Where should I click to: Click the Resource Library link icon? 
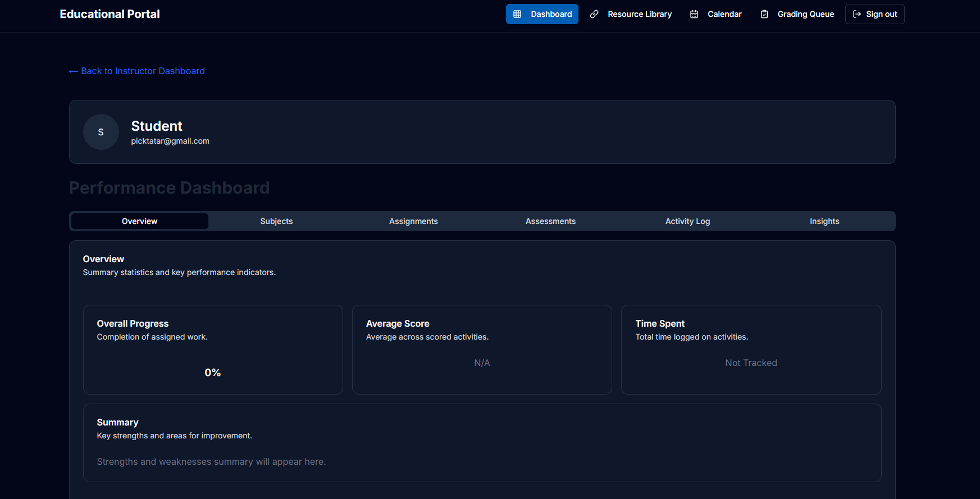[594, 14]
